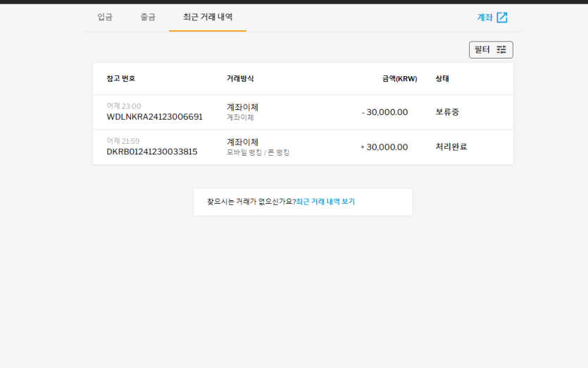
Task: Select the 최근 거래 내역 tab
Action: coord(208,17)
